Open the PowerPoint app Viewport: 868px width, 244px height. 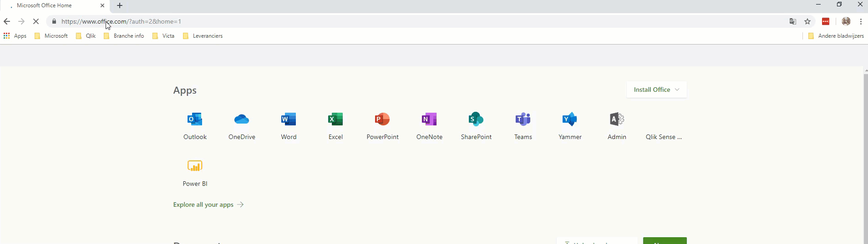point(382,125)
